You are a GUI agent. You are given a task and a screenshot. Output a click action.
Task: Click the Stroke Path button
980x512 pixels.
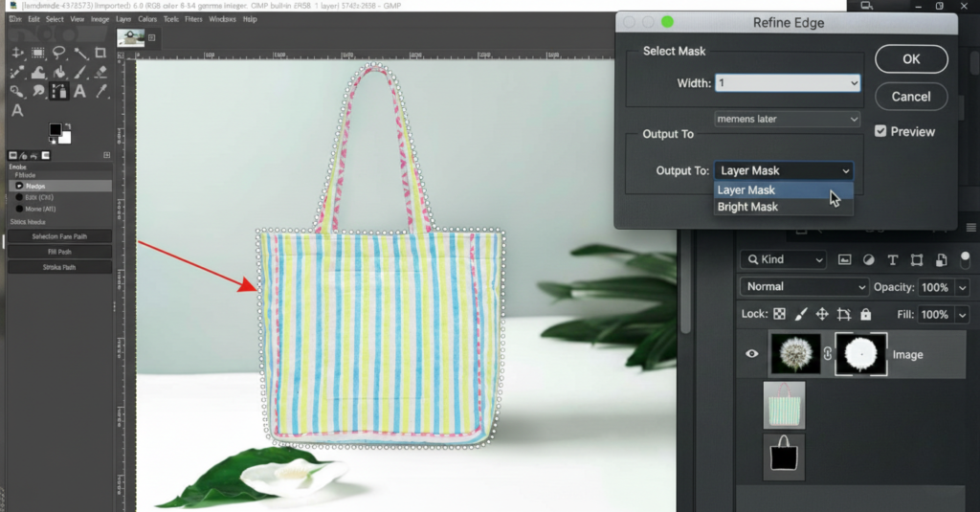(x=59, y=267)
